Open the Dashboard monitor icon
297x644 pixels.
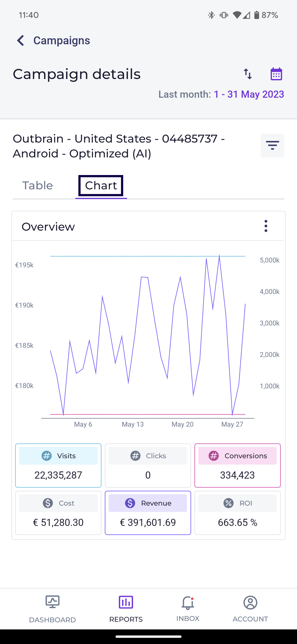(52, 602)
